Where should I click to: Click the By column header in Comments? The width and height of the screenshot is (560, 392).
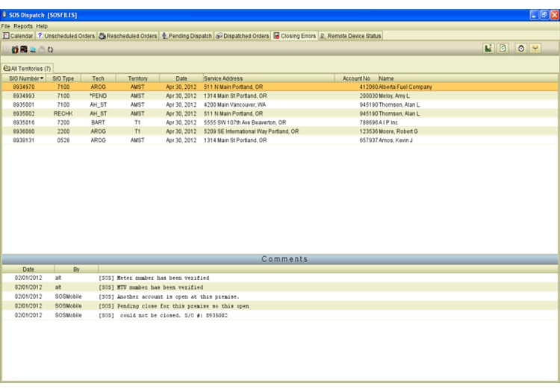tap(76, 270)
